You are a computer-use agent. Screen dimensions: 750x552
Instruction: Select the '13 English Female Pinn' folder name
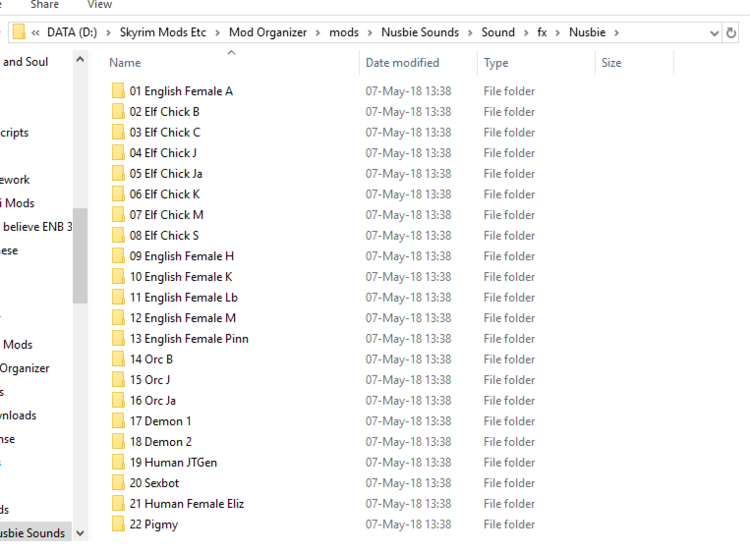point(189,339)
